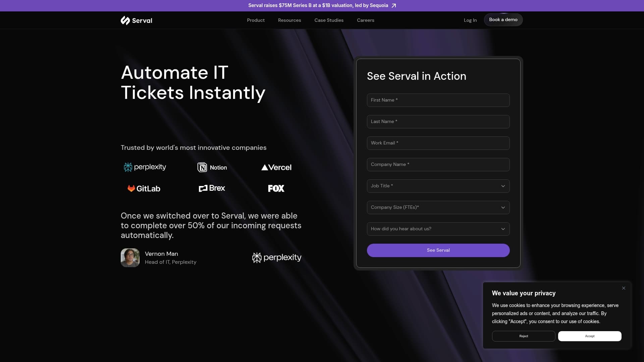
Task: Click the Perplexity logo beside the testimonial
Action: (277, 257)
